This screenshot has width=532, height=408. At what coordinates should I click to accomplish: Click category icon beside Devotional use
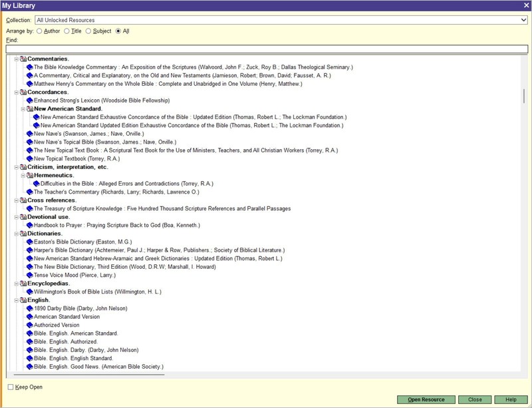(23, 217)
